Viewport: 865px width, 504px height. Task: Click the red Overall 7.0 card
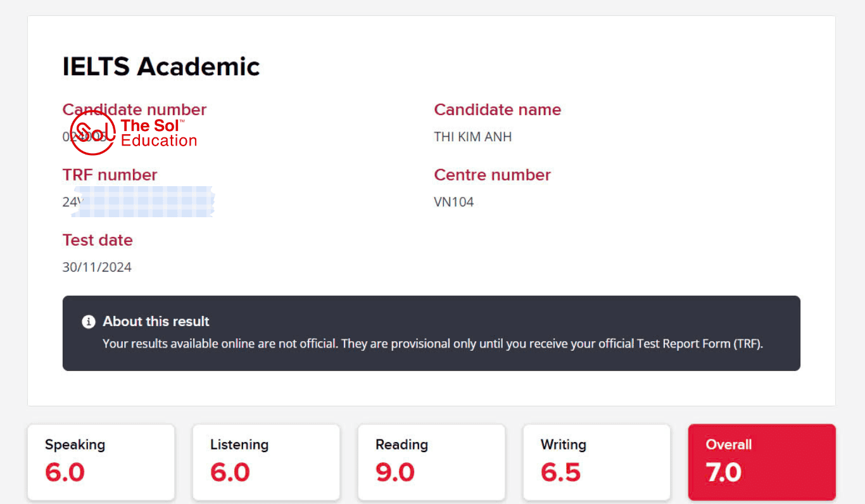pos(762,462)
